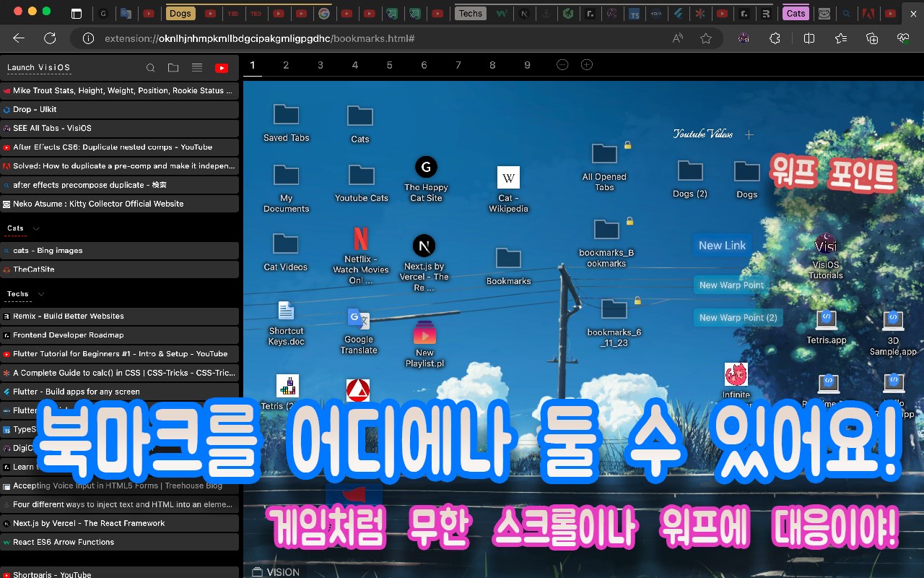This screenshot has height=578, width=924.
Task: Open the SEE All Tabs - VisiOS entry
Action: point(119,129)
